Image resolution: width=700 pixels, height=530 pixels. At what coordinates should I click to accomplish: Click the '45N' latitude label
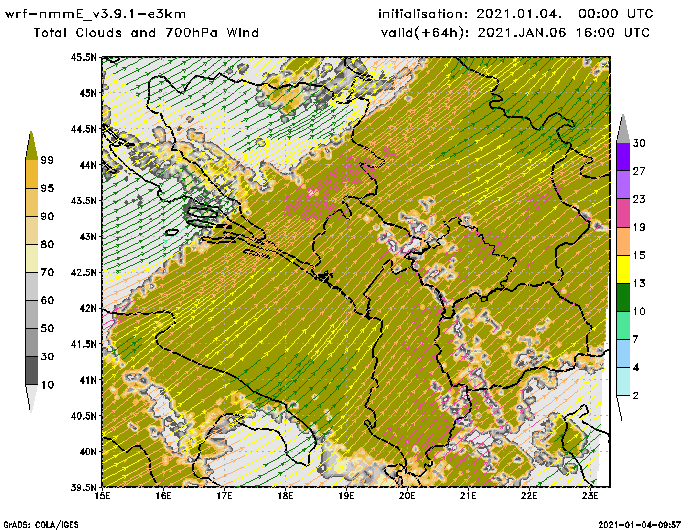88,93
